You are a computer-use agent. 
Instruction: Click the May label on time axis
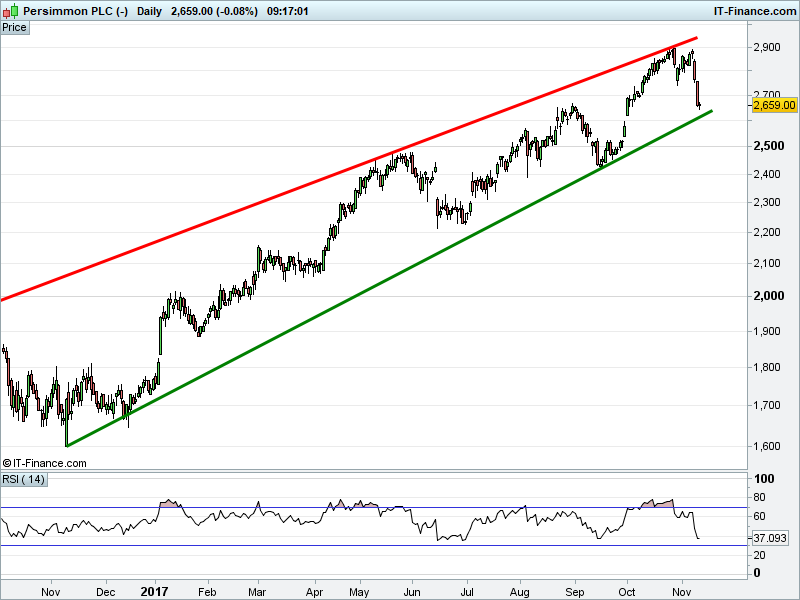tap(359, 592)
